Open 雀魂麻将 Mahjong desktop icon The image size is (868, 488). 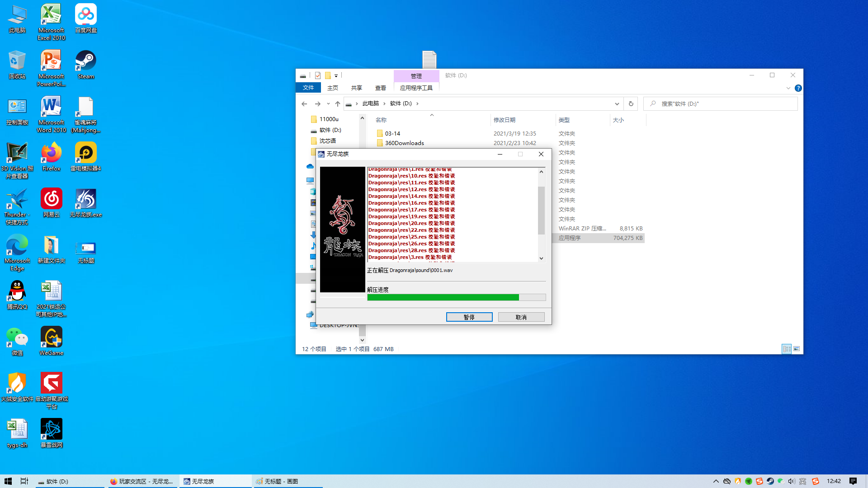click(85, 115)
